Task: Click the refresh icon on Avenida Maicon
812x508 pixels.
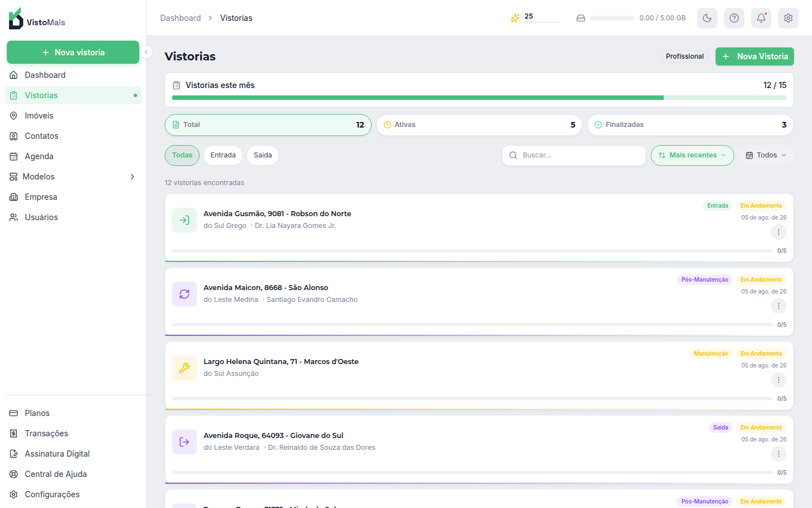Action: click(184, 294)
